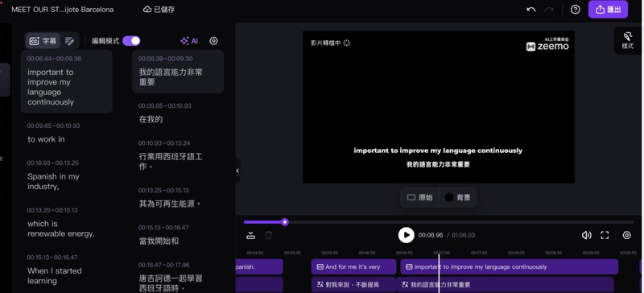Click the purple 匯出 export button
Image resolution: width=644 pixels, height=293 pixels.
(608, 10)
